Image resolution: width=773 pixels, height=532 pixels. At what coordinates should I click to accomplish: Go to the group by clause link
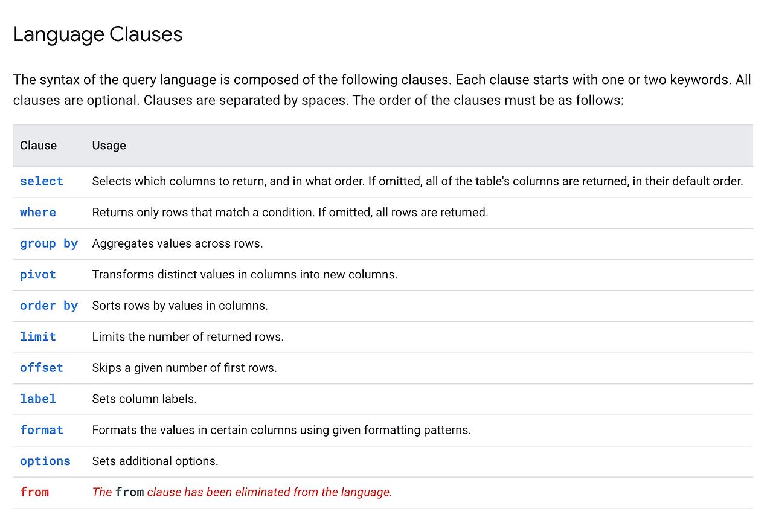click(48, 243)
